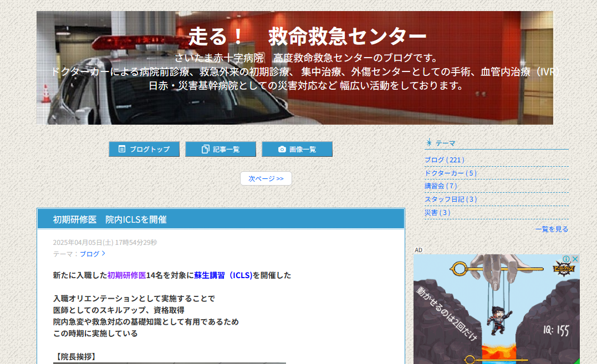Click the line 院内急変や救急対応の基礎知識として有用であるため
Image resolution: width=597 pixels, height=364 pixels.
[x=146, y=322]
